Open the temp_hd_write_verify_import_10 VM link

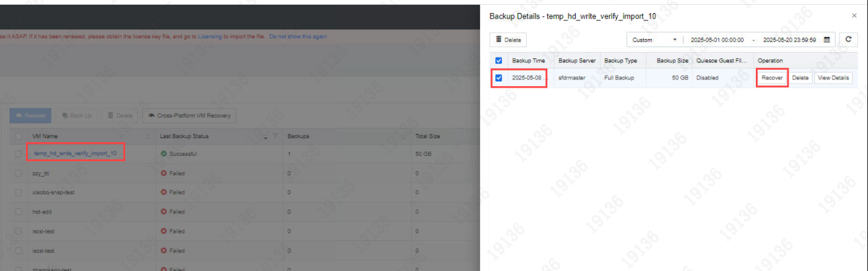[x=75, y=154]
